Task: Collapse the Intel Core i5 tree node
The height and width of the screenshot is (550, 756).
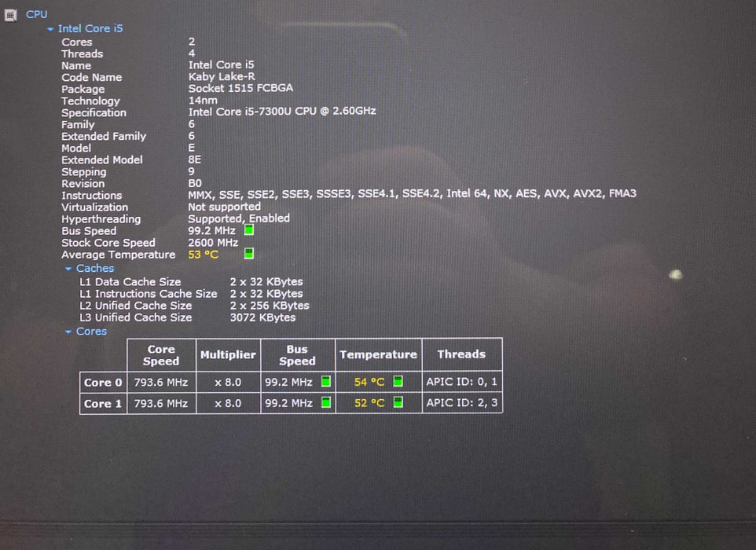Action: point(51,29)
